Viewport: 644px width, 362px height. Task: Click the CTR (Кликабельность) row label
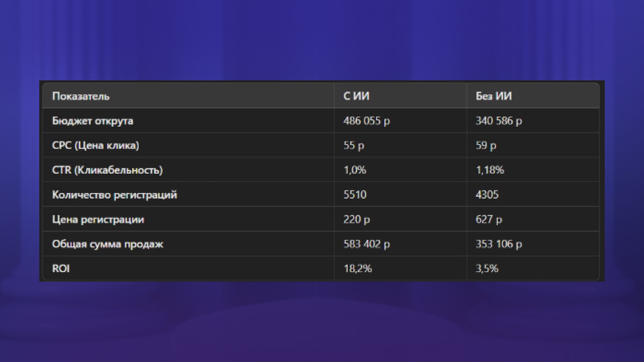tap(107, 170)
